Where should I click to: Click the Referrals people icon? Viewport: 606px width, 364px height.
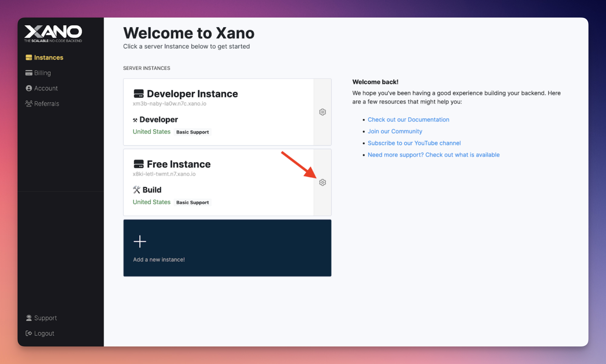click(29, 103)
